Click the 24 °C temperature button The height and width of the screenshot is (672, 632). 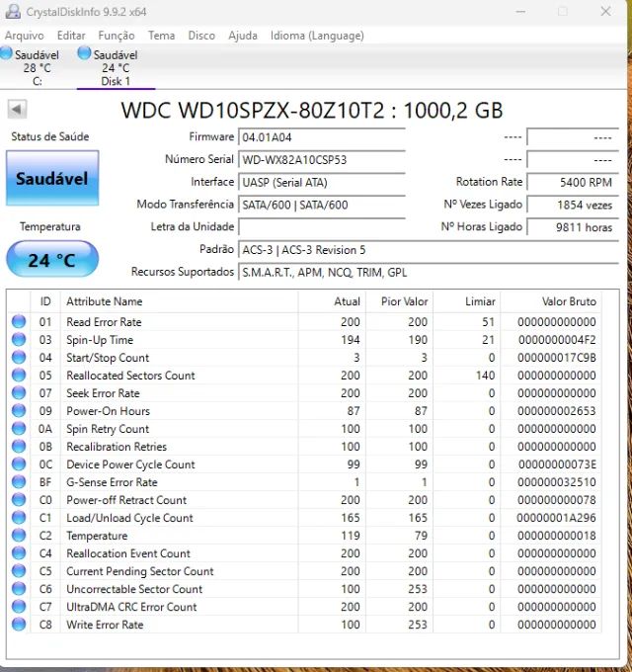click(x=52, y=260)
